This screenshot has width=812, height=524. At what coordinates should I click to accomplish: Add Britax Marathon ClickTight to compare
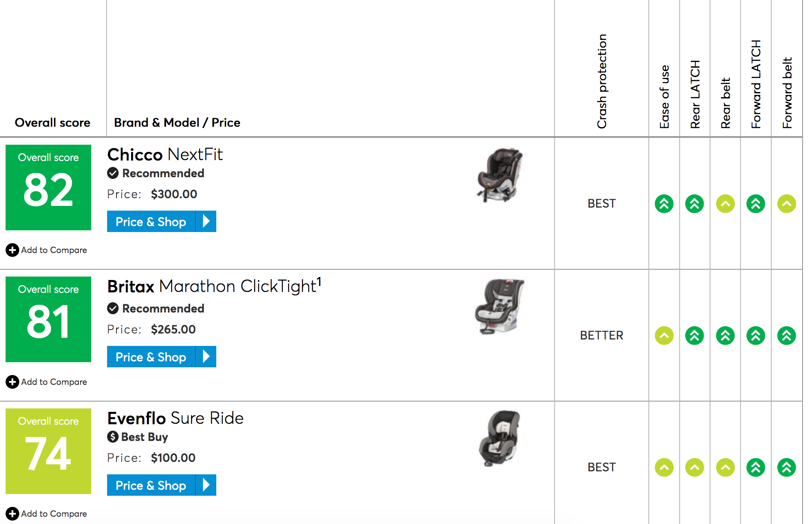(x=47, y=382)
